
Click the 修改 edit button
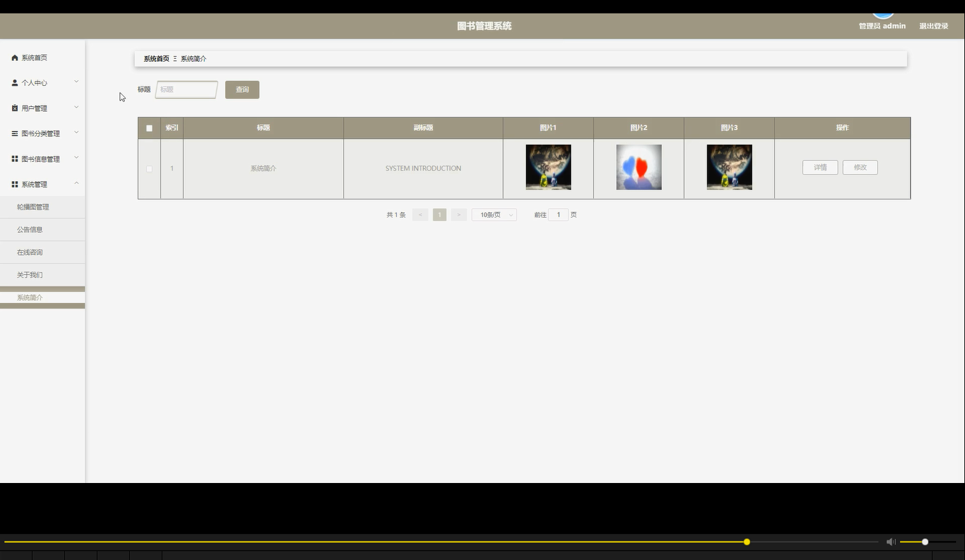pos(860,167)
